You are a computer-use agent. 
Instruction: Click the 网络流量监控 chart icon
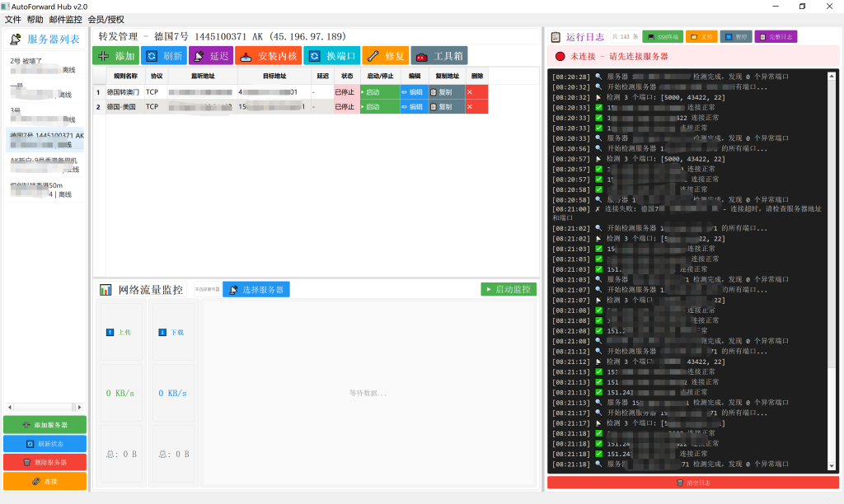(x=105, y=290)
